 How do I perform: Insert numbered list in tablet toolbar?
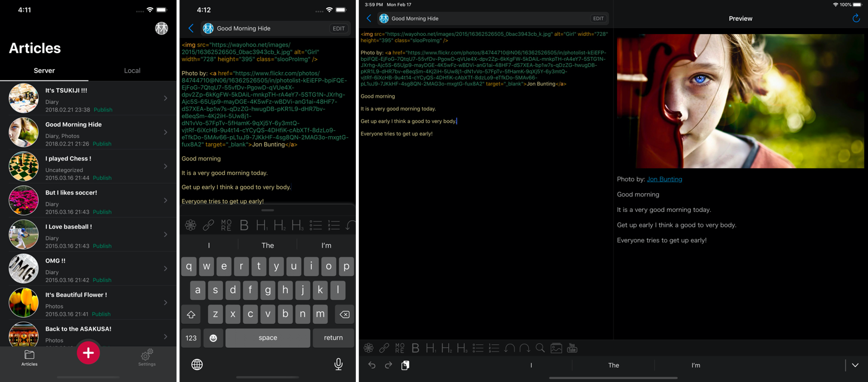pyautogui.click(x=494, y=348)
